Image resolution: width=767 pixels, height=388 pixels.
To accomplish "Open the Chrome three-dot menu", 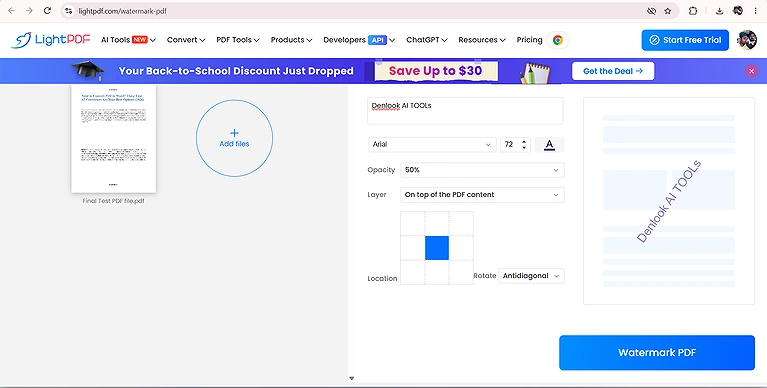I will click(755, 11).
